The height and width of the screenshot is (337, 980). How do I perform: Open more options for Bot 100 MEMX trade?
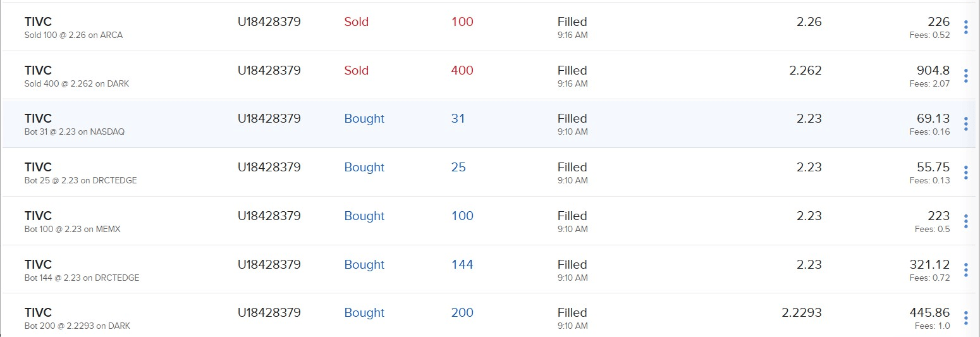coord(965,221)
